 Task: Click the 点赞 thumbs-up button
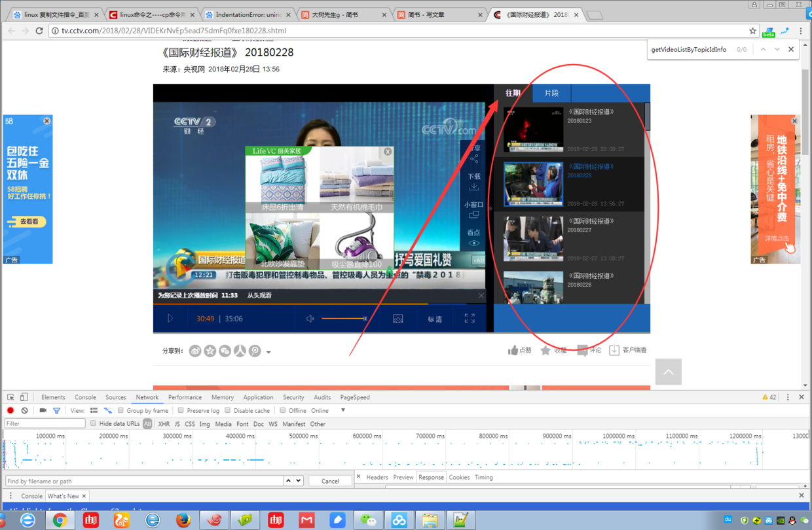[520, 350]
